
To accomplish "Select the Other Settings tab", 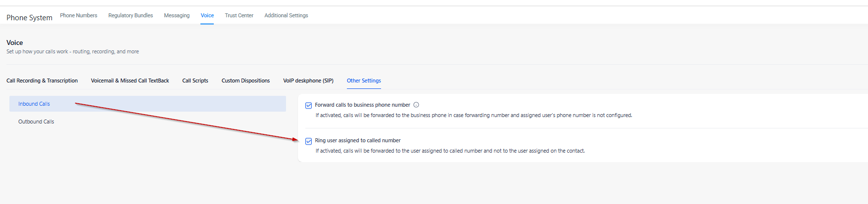I will [364, 81].
